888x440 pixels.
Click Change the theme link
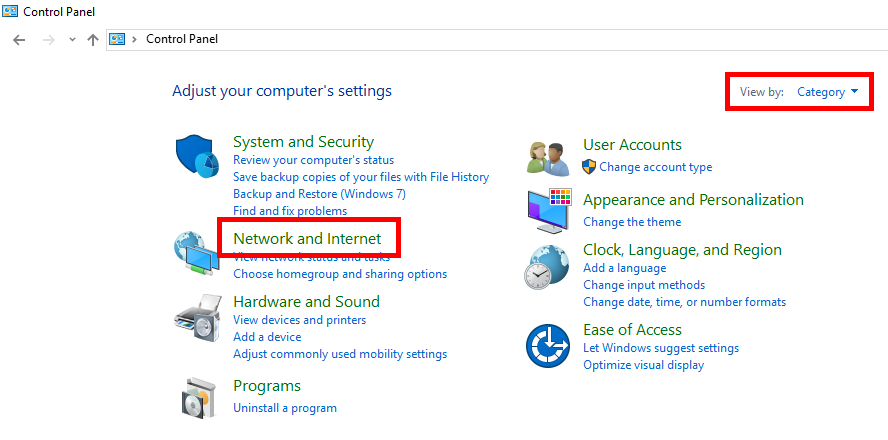coord(631,222)
